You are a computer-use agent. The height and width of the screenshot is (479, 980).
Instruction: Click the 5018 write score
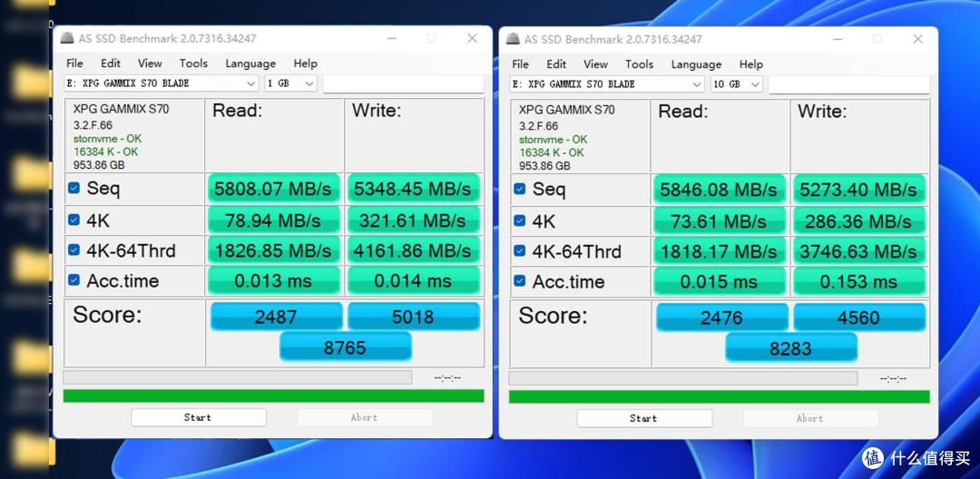[414, 316]
